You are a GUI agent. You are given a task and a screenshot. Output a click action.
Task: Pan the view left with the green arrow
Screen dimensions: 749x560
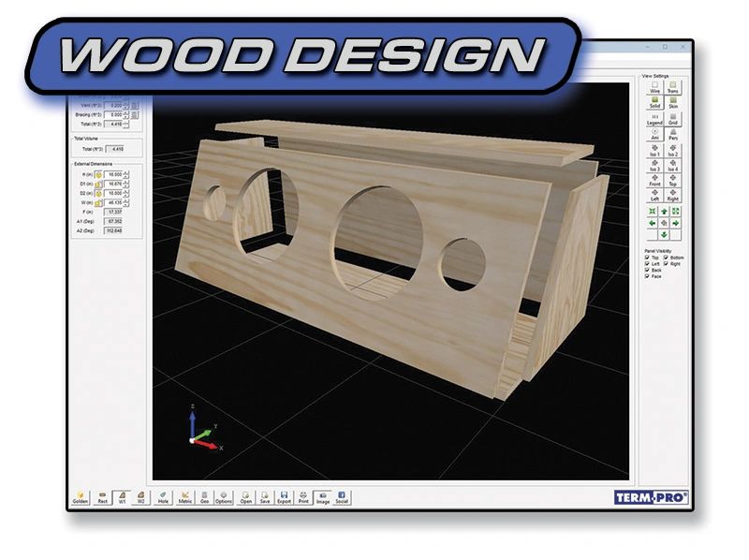(653, 223)
